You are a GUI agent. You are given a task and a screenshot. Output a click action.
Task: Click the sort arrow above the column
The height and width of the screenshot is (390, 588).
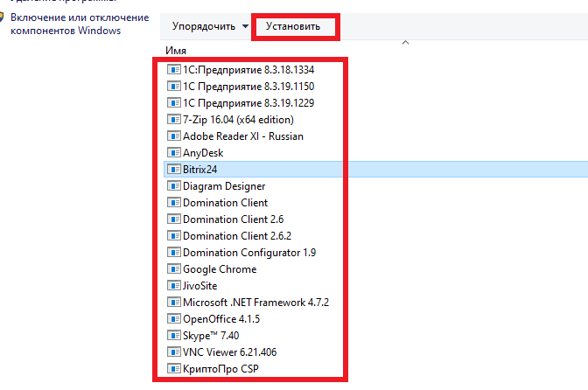[405, 43]
